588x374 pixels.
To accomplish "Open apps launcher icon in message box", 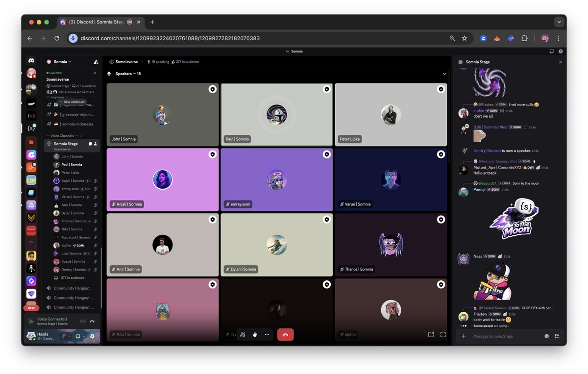I will (x=557, y=336).
